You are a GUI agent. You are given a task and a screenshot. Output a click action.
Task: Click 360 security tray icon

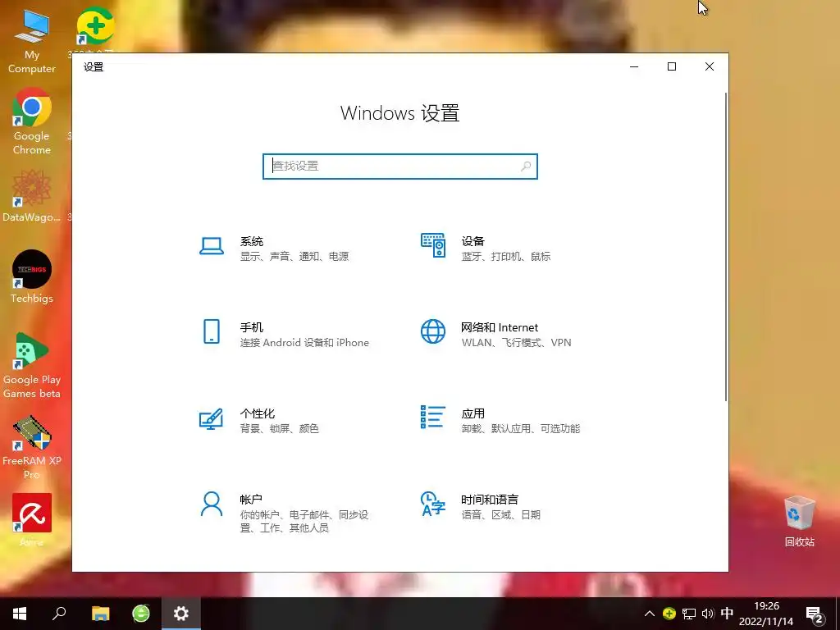[x=669, y=614]
